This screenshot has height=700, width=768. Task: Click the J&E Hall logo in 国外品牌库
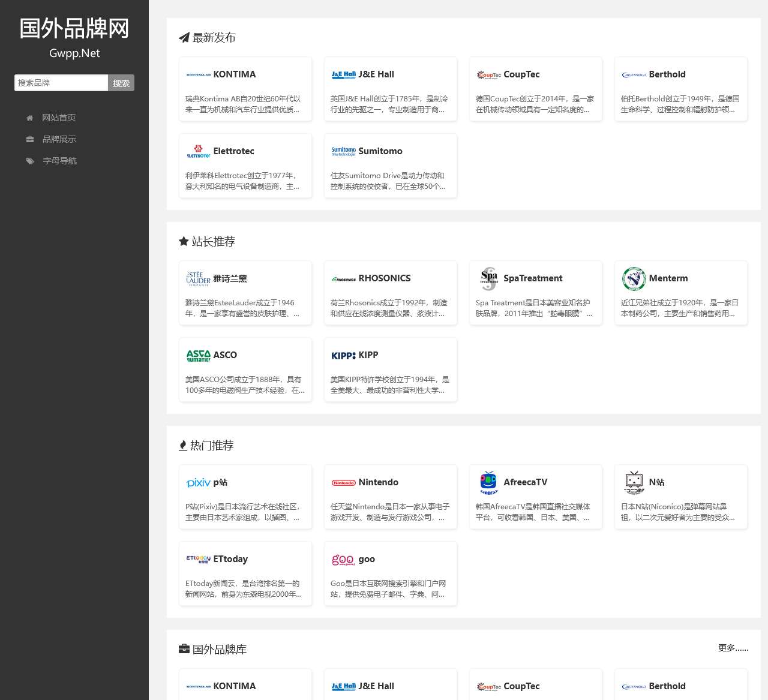(344, 687)
